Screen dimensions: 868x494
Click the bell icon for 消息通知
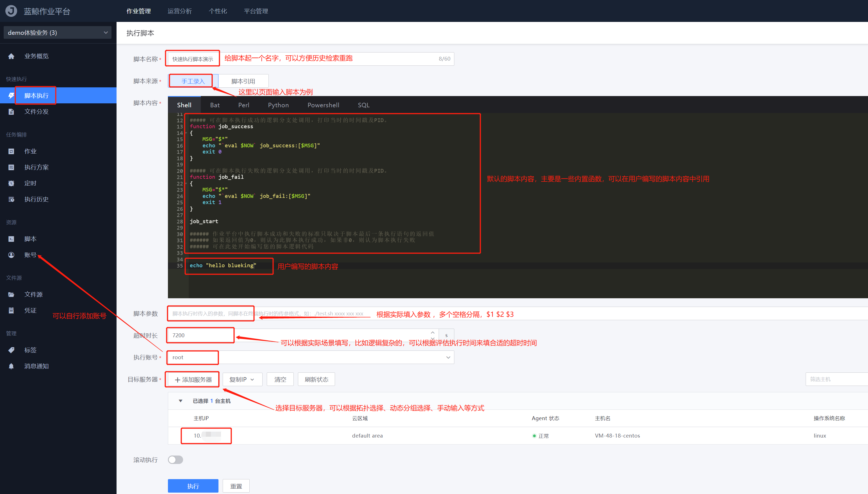click(11, 366)
